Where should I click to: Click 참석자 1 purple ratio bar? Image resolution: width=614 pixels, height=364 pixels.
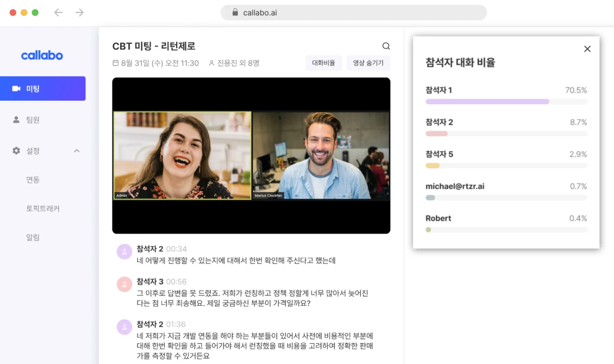tap(487, 101)
